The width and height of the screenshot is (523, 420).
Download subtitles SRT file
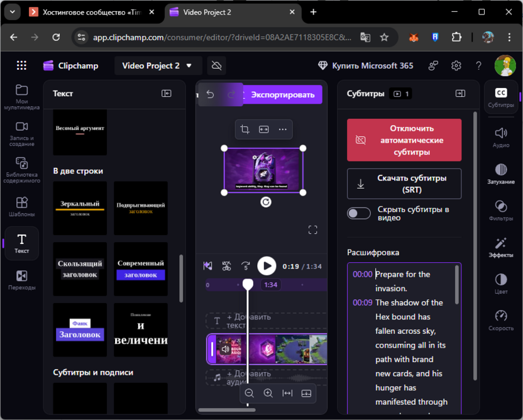[x=404, y=184]
